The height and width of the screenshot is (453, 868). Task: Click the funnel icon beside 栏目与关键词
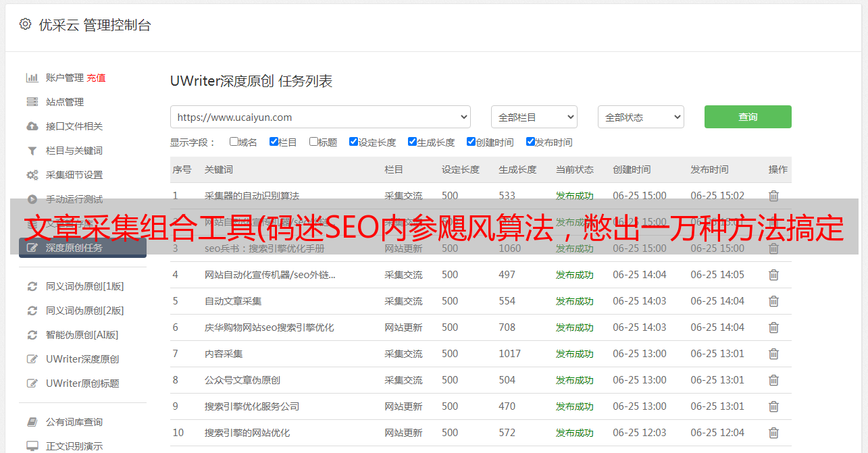[x=32, y=151]
